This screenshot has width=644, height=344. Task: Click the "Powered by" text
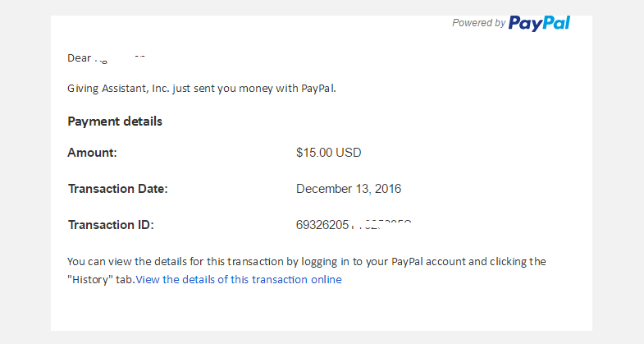478,23
